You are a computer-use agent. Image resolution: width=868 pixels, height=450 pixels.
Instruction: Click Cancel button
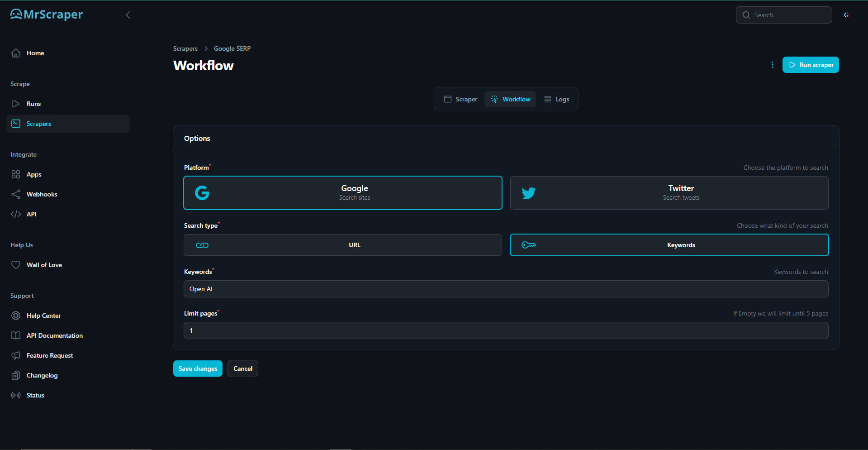[243, 369]
